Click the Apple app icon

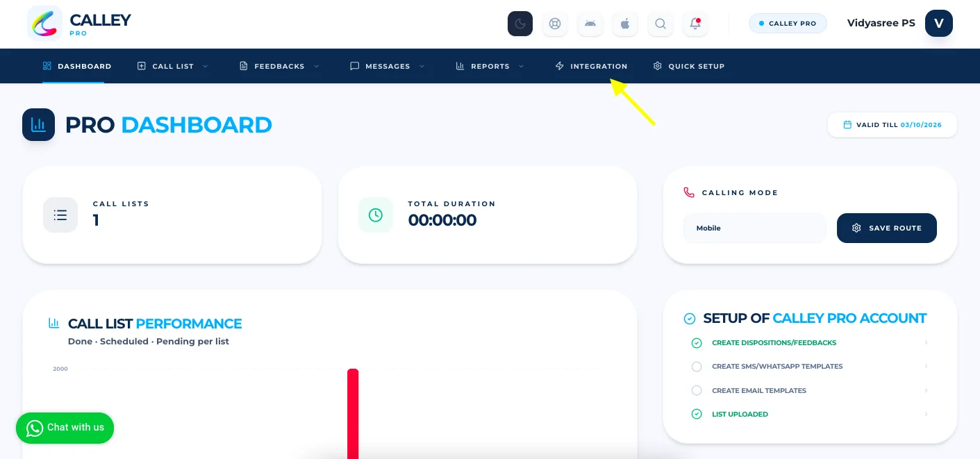(625, 24)
